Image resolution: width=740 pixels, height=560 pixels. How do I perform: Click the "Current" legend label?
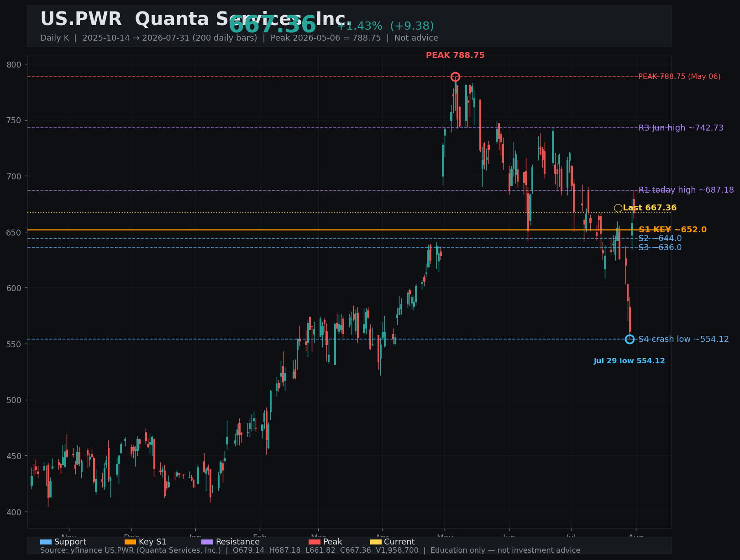(399, 542)
